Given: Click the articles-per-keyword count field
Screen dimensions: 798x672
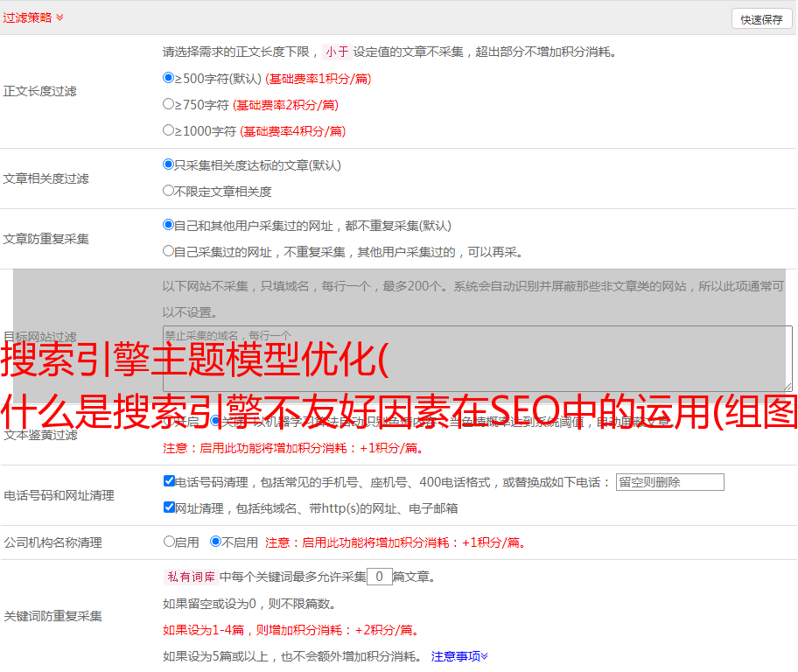Looking at the screenshot, I should point(379,577).
